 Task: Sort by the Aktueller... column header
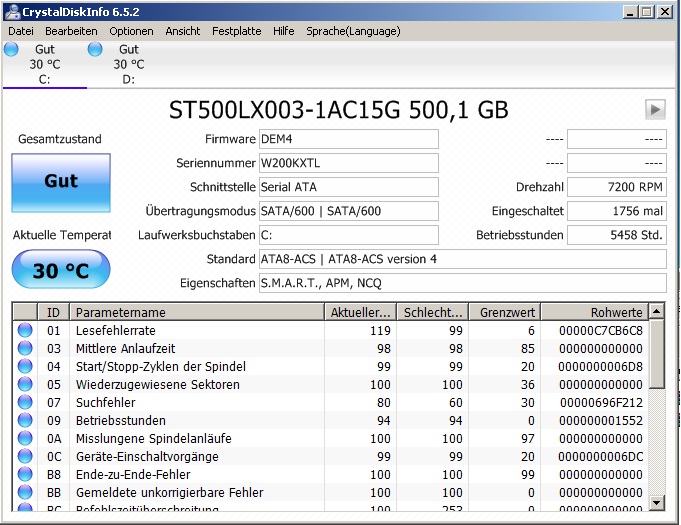click(360, 312)
